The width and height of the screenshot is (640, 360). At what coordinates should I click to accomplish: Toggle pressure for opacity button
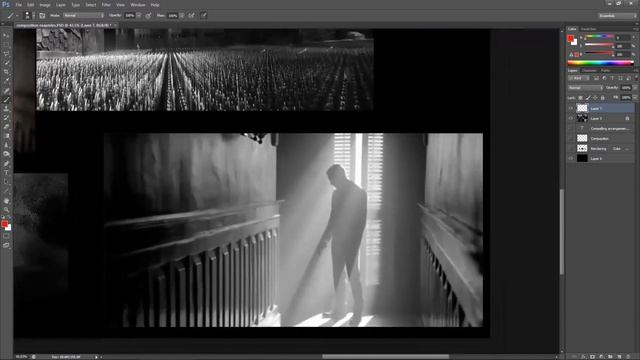148,16
